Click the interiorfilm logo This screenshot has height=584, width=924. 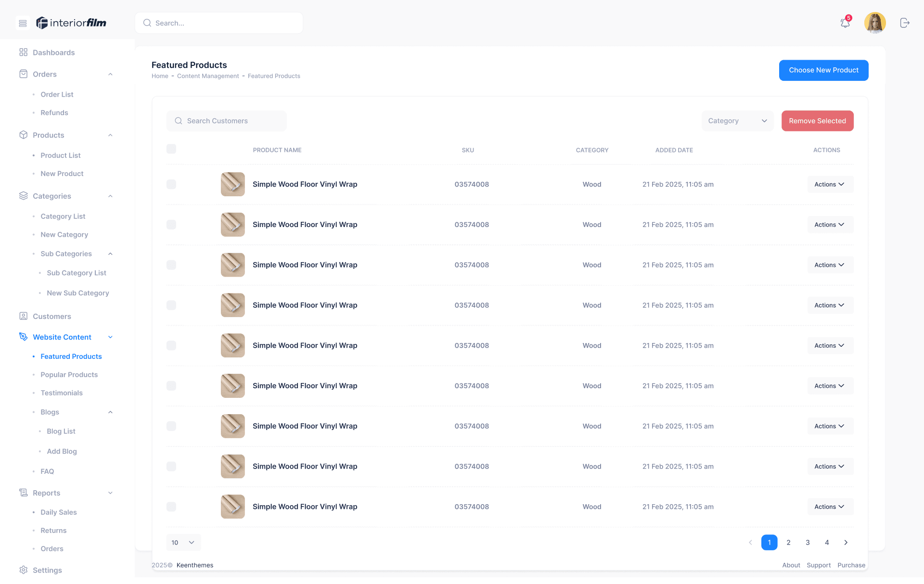point(71,23)
